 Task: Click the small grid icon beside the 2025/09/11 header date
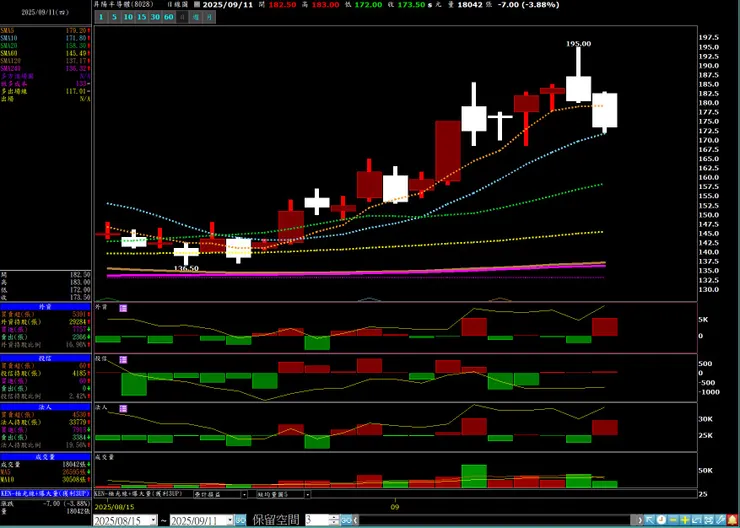(197, 4)
